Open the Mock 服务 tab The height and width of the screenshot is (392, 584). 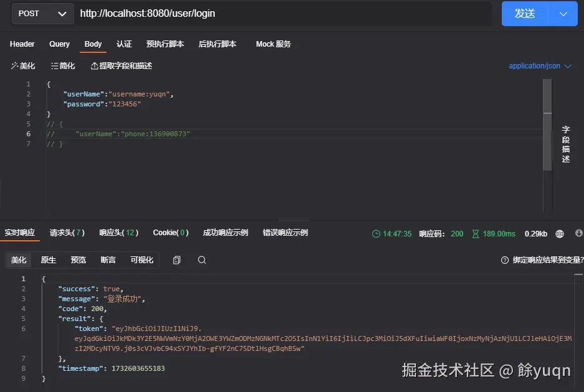(273, 44)
